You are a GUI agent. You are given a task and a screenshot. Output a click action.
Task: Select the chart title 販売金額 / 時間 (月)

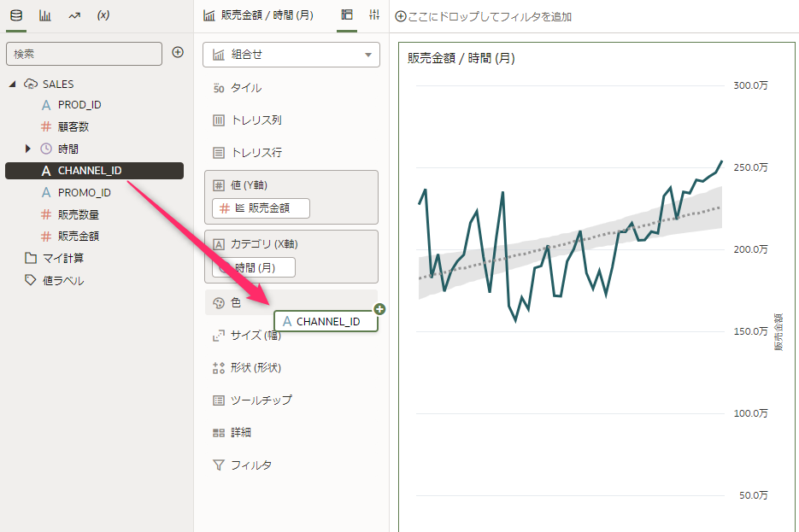point(461,58)
